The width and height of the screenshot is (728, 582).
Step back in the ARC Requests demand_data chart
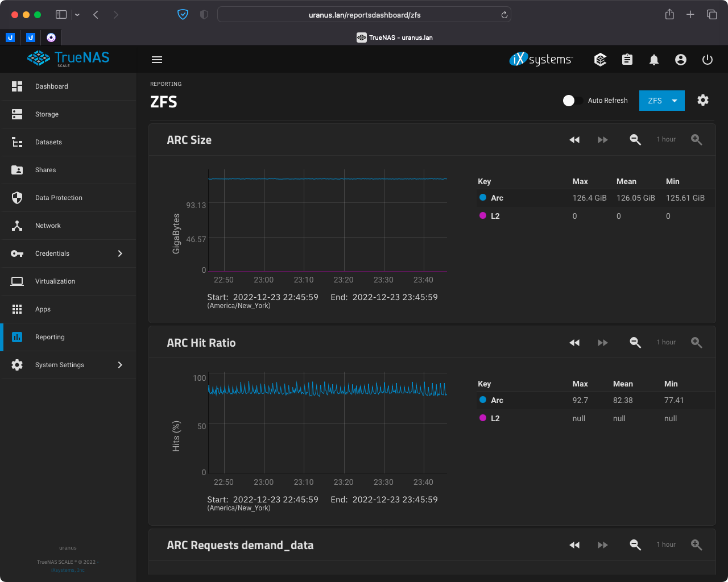574,545
